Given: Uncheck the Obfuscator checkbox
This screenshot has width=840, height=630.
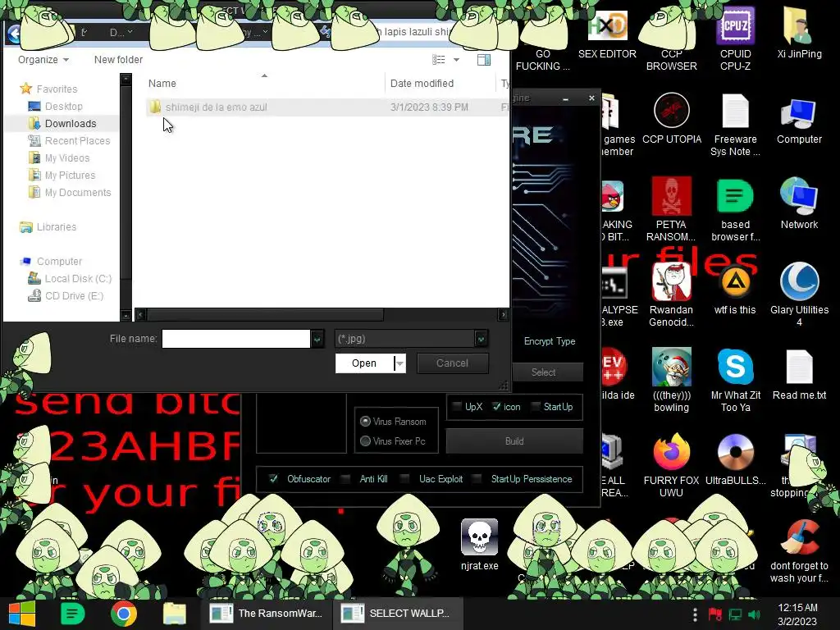Looking at the screenshot, I should [x=274, y=478].
